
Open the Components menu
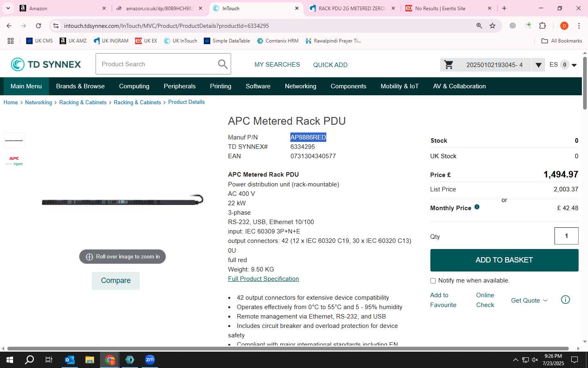click(x=348, y=86)
